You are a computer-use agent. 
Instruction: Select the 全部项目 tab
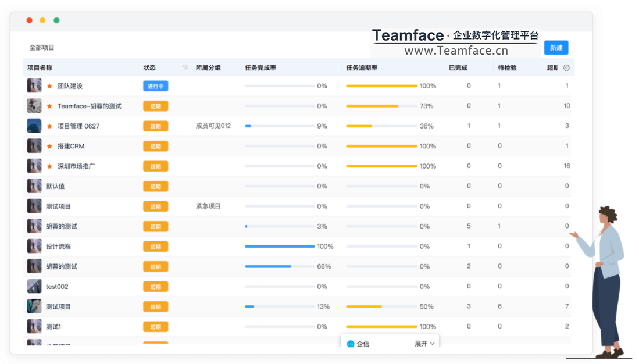pyautogui.click(x=41, y=48)
